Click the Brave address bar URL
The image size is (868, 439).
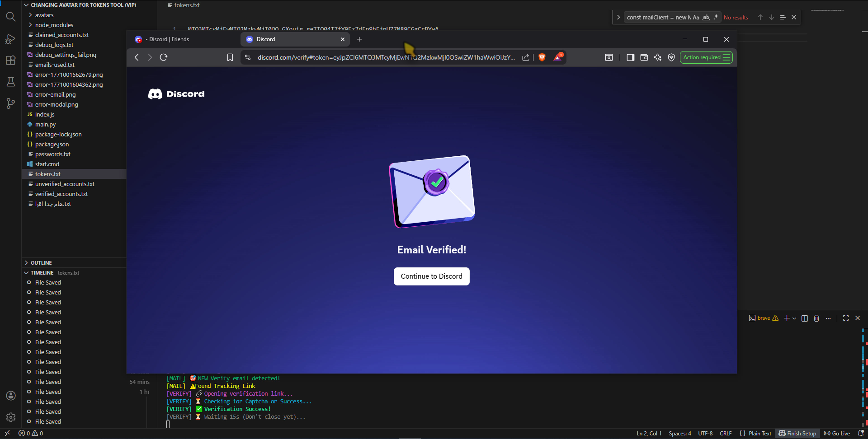coord(386,57)
